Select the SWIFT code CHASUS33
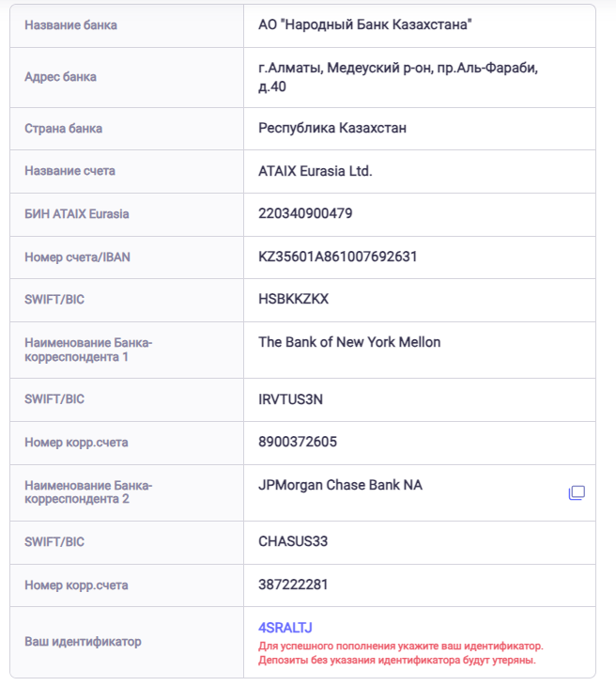The height and width of the screenshot is (686, 616). click(293, 541)
